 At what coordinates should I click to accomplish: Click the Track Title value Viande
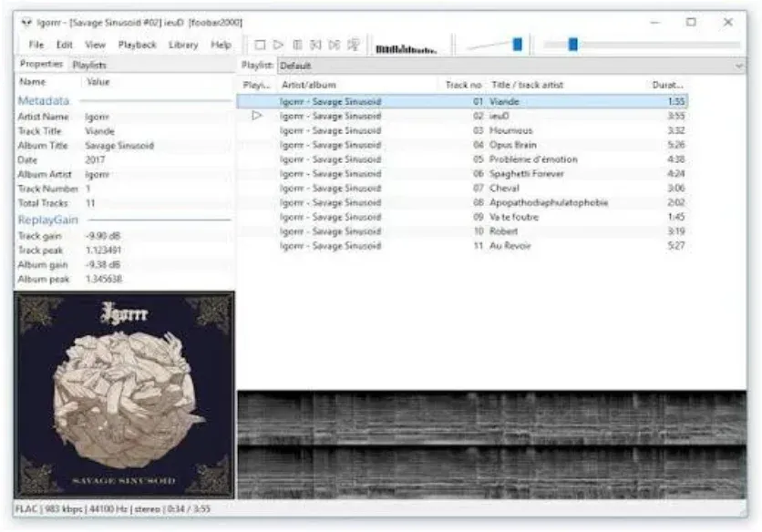[99, 131]
